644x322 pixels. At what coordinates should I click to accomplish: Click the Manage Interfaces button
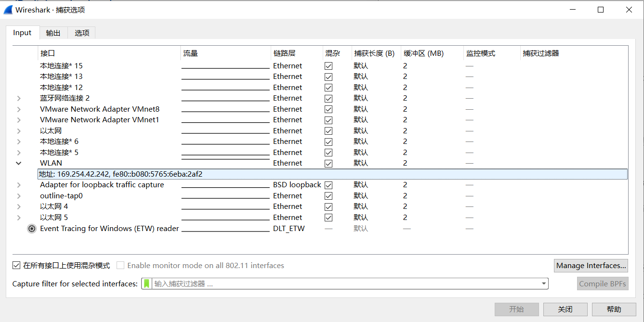click(x=591, y=266)
